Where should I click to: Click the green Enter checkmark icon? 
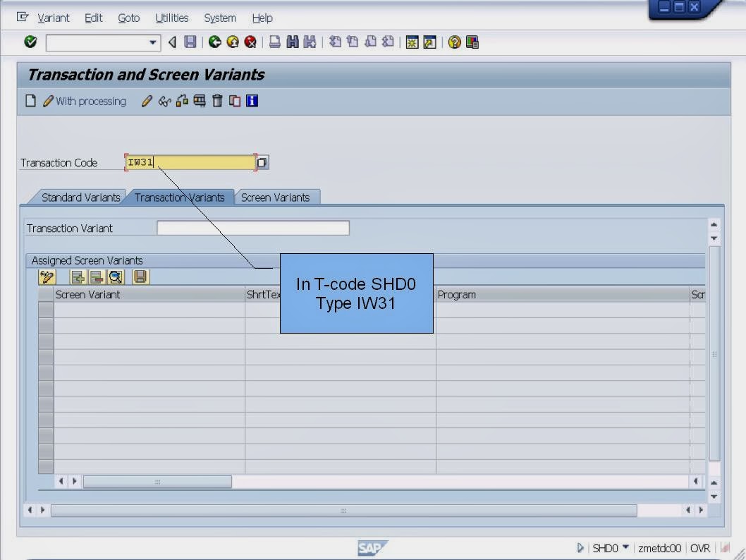(30, 42)
